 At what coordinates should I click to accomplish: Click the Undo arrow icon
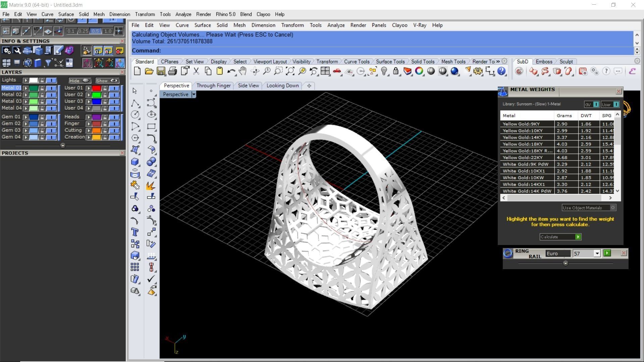pyautogui.click(x=231, y=71)
